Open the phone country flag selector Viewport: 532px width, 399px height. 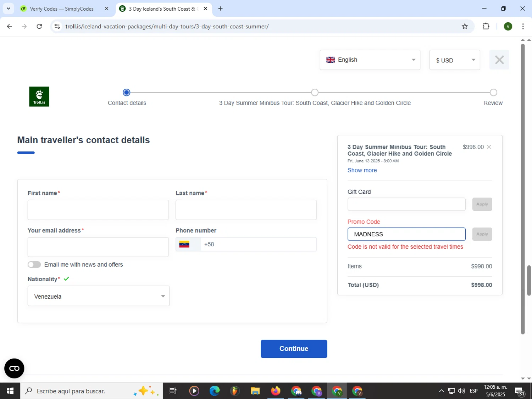[x=188, y=244]
